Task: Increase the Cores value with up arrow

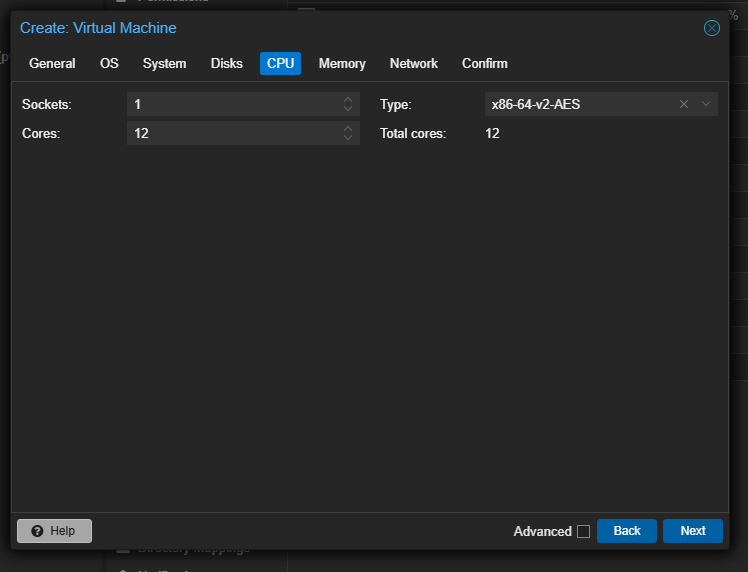Action: click(x=348, y=129)
